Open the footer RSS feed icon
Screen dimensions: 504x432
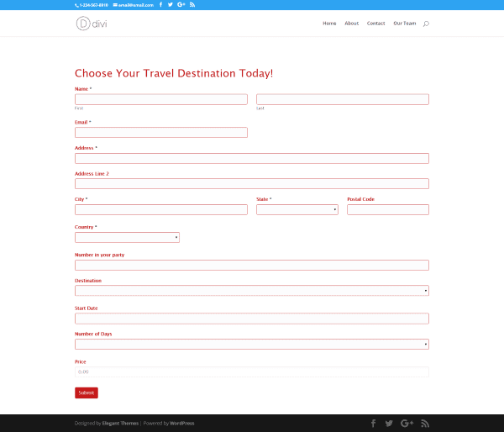click(x=425, y=423)
